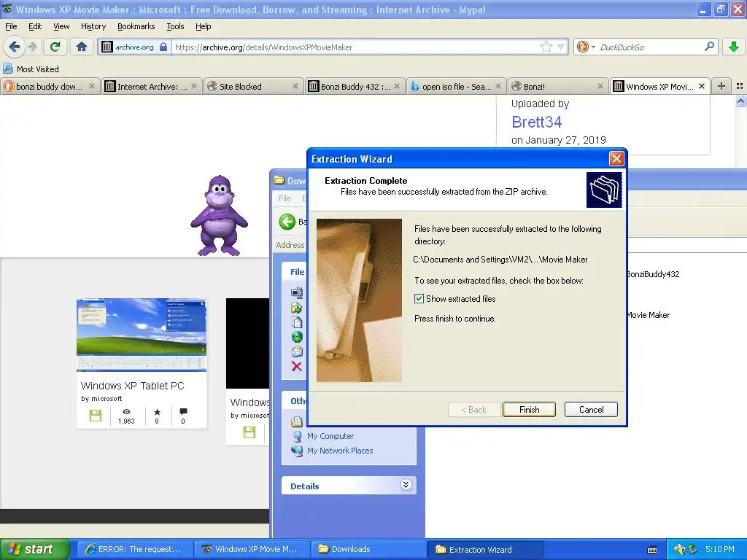
Task: Click Finish in Extraction Wizard
Action: point(529,410)
